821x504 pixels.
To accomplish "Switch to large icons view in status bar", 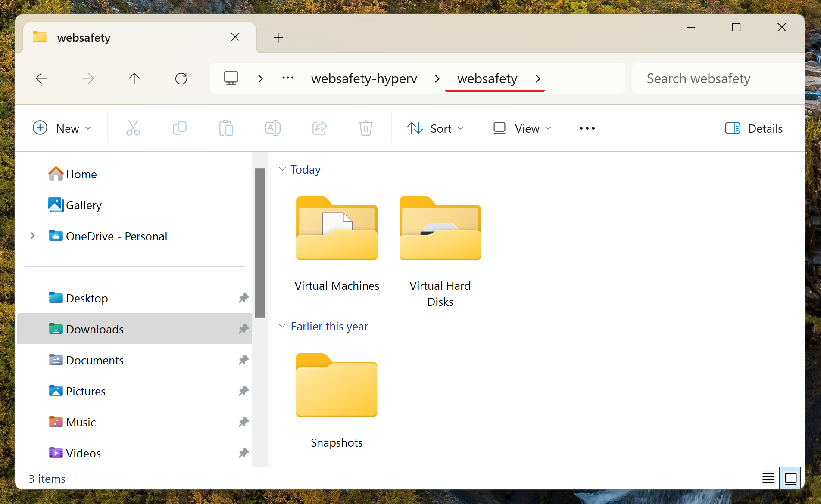I will click(x=790, y=478).
